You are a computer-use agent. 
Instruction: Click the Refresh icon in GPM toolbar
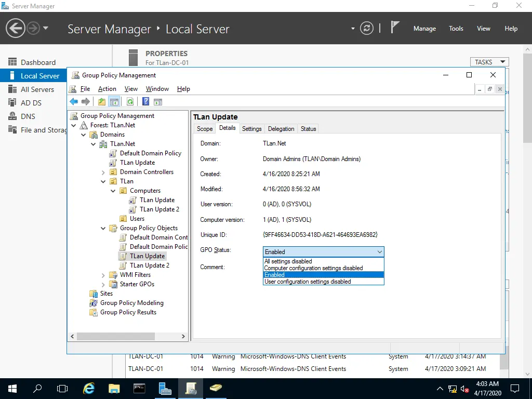pos(130,101)
